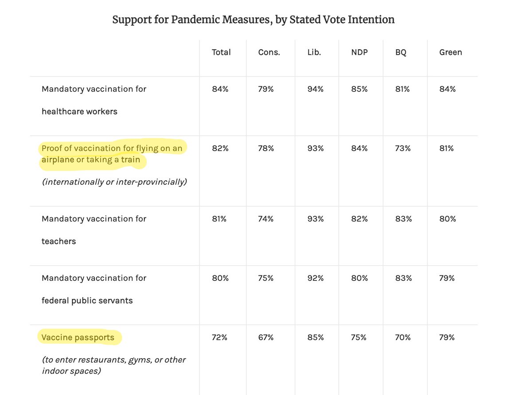532x395 pixels.
Task: Select the 67% Cons. vaccine passports cell
Action: [x=266, y=337]
